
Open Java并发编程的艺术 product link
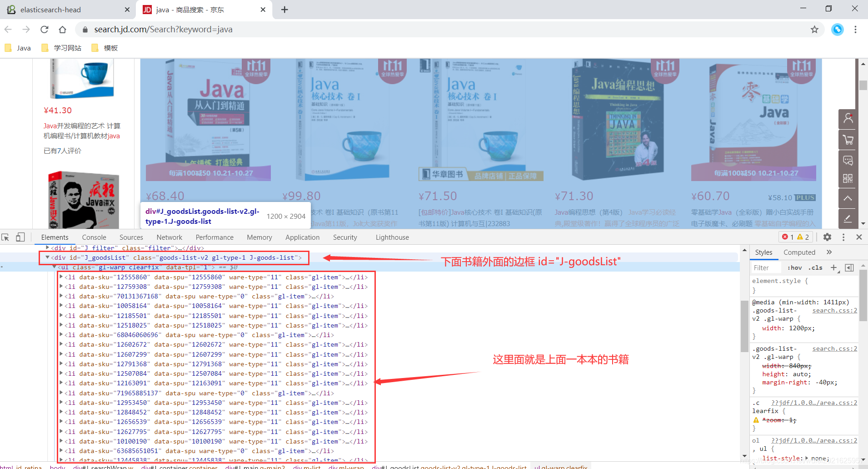pyautogui.click(x=82, y=131)
